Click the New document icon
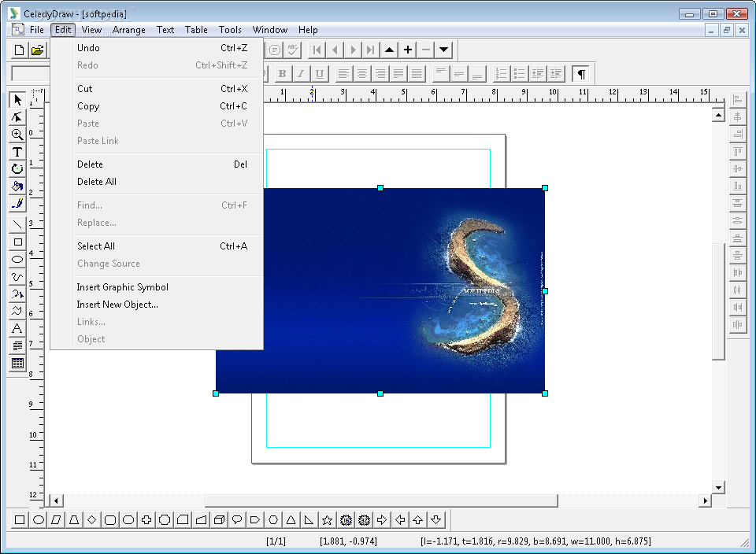Image resolution: width=756 pixels, height=554 pixels. (x=19, y=50)
